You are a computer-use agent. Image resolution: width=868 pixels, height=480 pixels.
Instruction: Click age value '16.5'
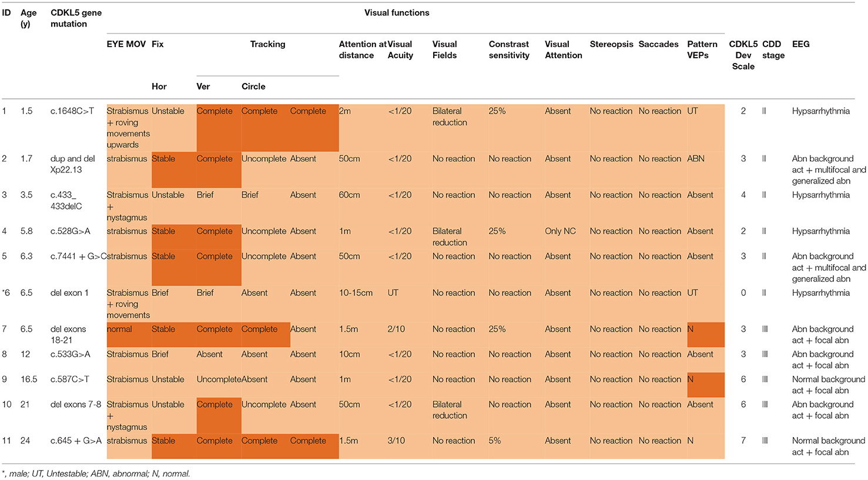coord(29,379)
